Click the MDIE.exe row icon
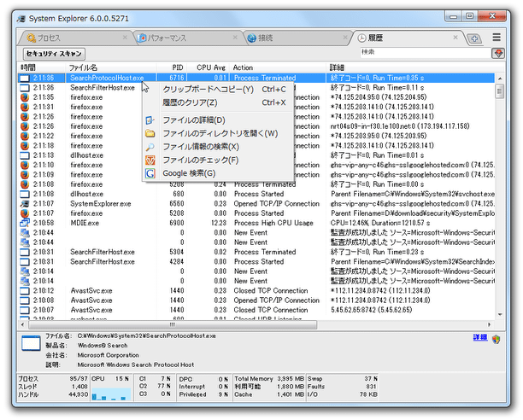Image resolution: width=523 pixels, height=420 pixels. click(x=25, y=223)
